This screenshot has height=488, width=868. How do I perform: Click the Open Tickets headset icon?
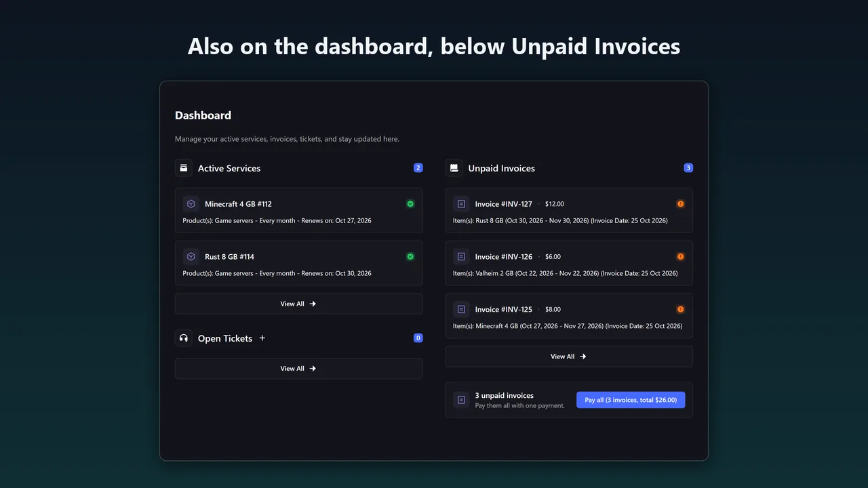pos(184,338)
